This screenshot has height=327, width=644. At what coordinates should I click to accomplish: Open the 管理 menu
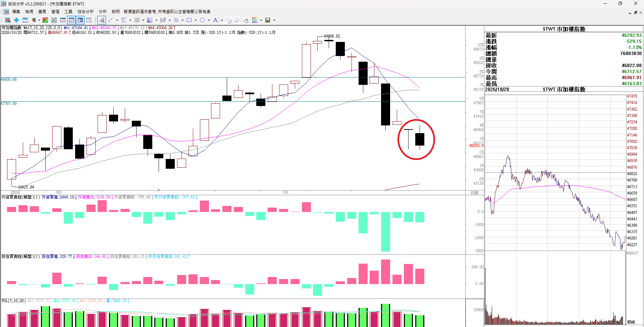coord(55,12)
